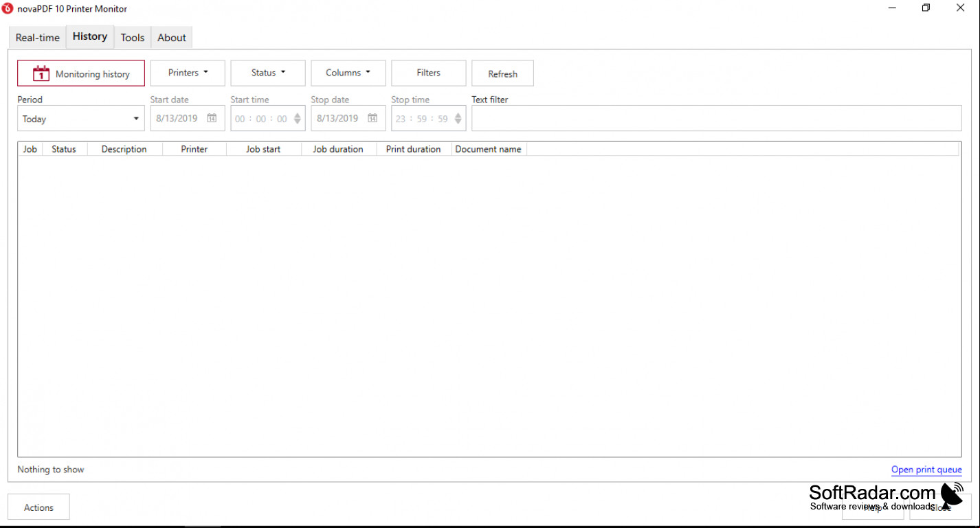
Task: Sort by the Description column header
Action: tap(124, 149)
